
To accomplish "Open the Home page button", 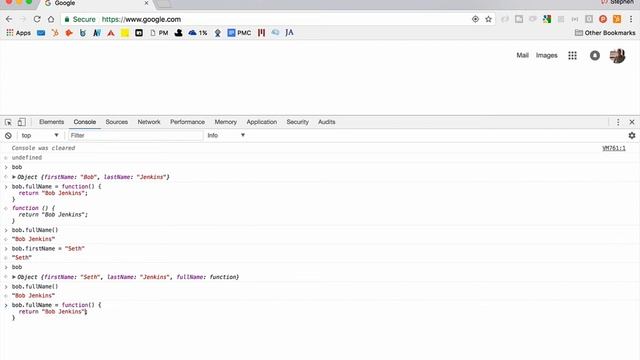I will coord(51,19).
